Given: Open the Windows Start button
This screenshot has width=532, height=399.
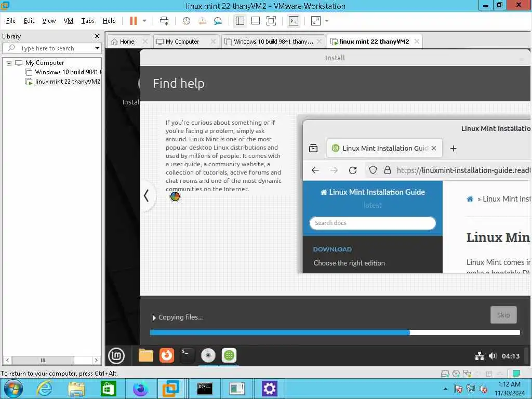Looking at the screenshot, I should [13, 389].
